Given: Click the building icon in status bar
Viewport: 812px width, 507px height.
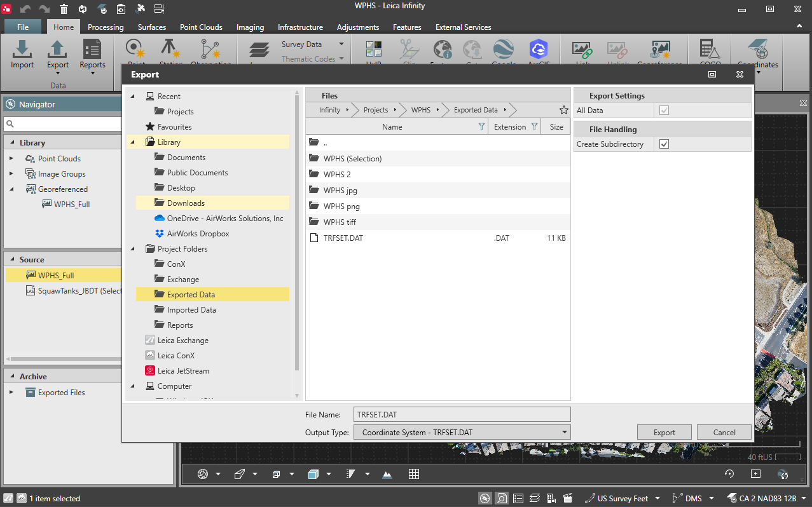Looking at the screenshot, I should 551,498.
